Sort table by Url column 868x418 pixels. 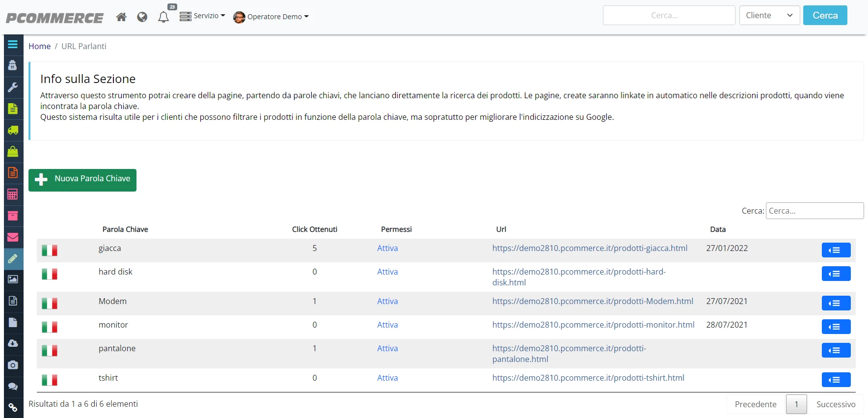point(501,229)
